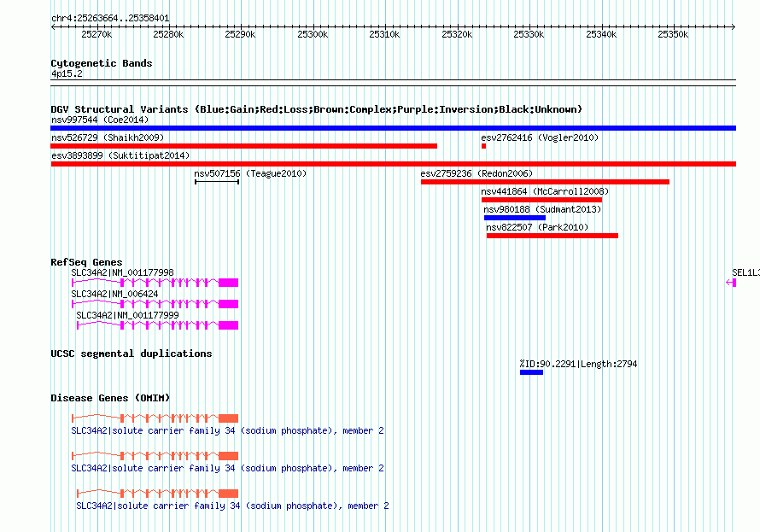Click the third orange OMIM SLC34A2 gene glyph
This screenshot has width=760, height=532.
click(x=157, y=494)
